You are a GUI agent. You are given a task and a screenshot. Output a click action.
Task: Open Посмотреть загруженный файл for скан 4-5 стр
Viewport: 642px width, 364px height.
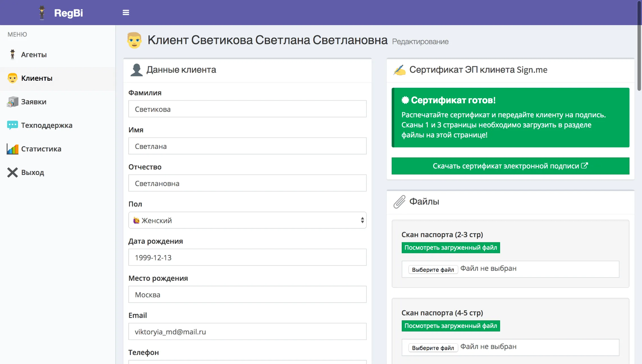451,326
